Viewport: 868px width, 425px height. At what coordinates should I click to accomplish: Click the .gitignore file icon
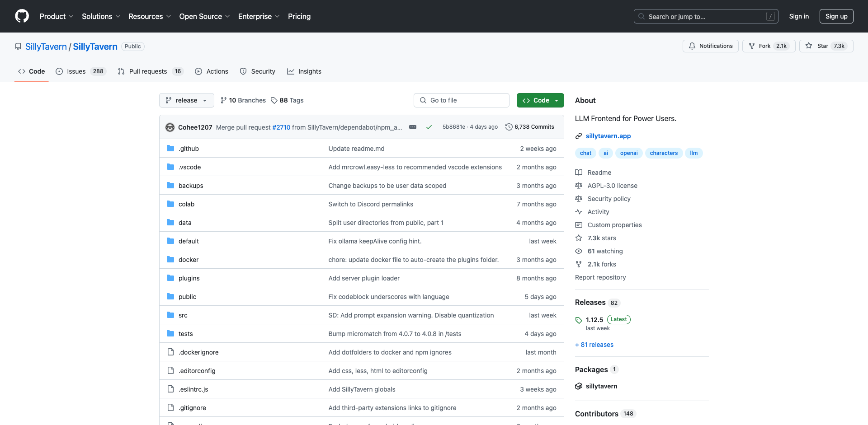point(170,408)
